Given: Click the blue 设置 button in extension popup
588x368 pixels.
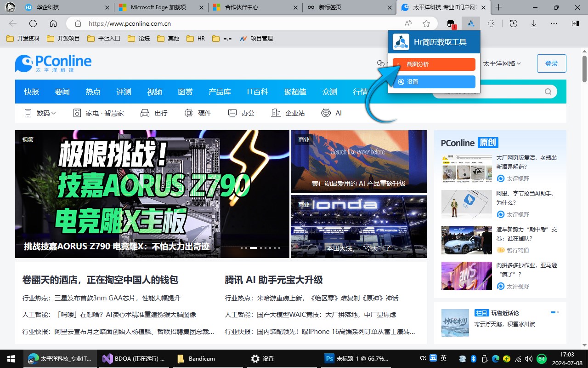Looking at the screenshot, I should tap(434, 82).
